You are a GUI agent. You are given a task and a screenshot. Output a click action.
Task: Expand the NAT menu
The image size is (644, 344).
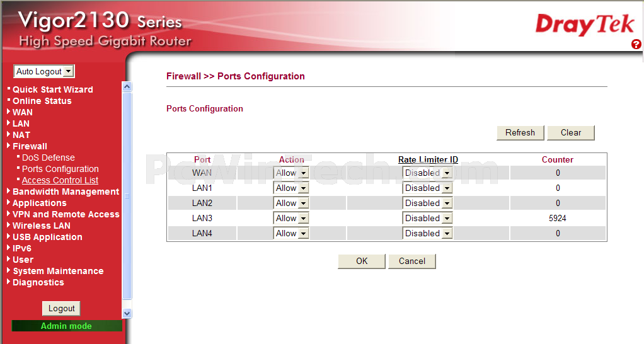tap(21, 135)
